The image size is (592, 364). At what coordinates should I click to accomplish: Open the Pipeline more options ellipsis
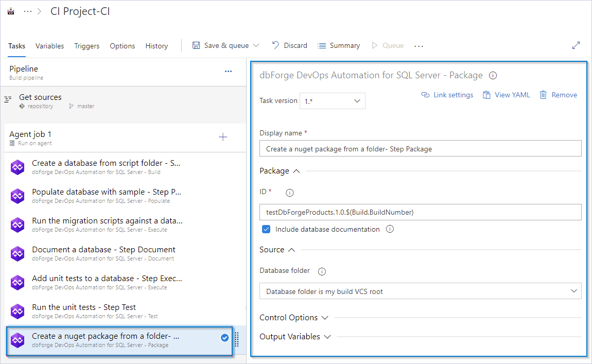(x=228, y=71)
